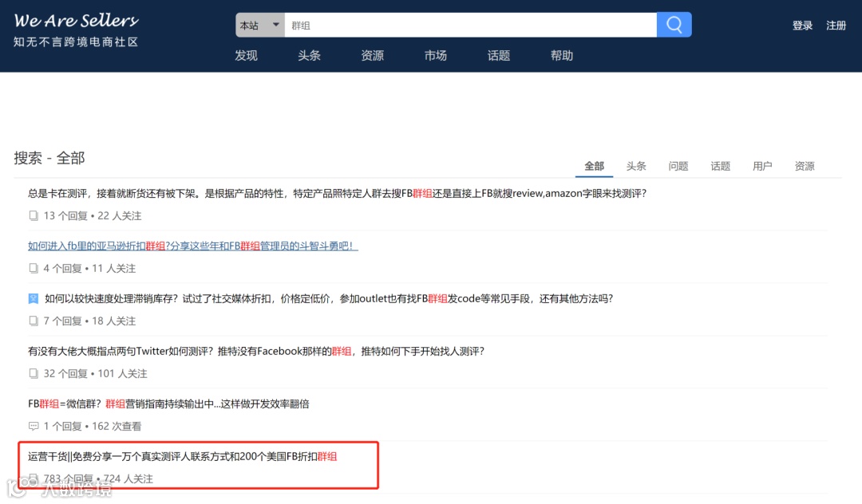Open result 运营干货||免费分享一万个真实测评人联系方式
The height and width of the screenshot is (504, 862).
pyautogui.click(x=183, y=457)
